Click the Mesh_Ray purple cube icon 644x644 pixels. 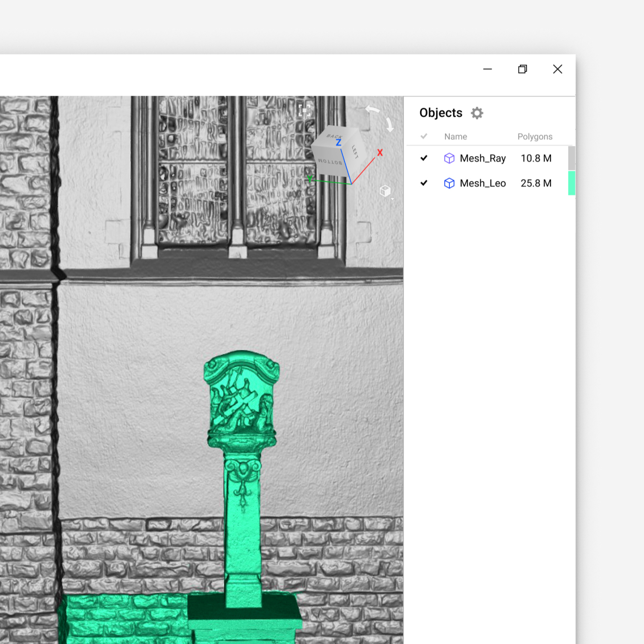(449, 158)
